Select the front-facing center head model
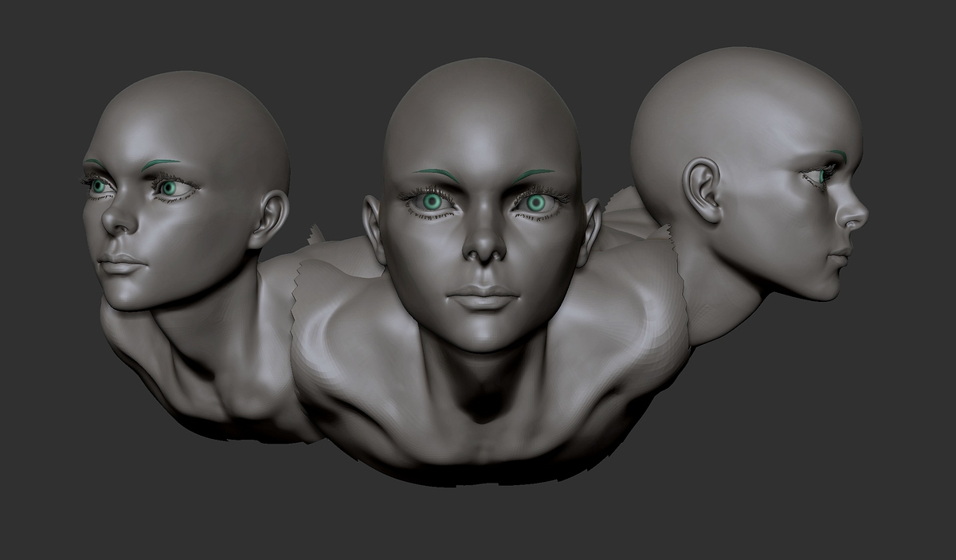 482,205
